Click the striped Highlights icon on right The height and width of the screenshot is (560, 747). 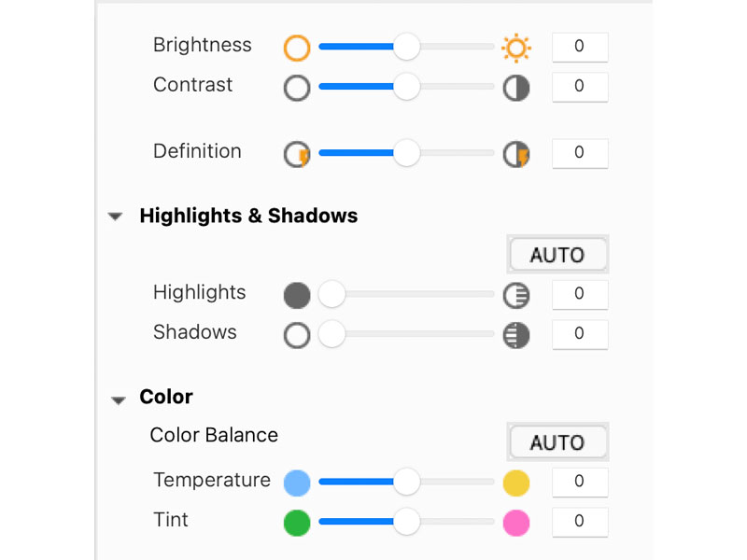click(x=515, y=296)
